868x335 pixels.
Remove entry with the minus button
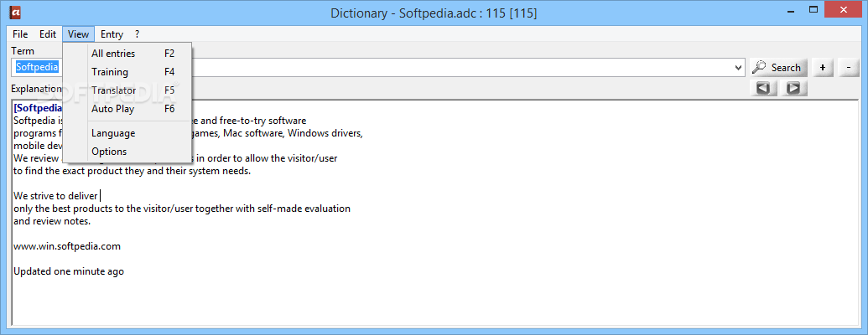[849, 68]
